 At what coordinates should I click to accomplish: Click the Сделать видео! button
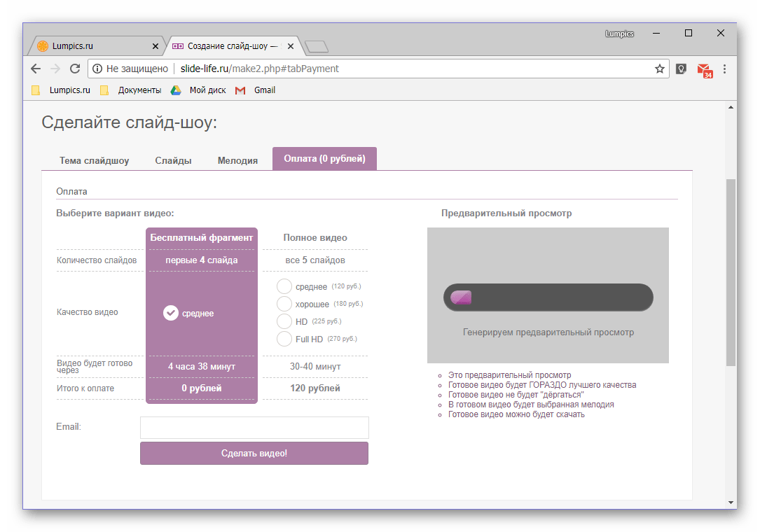[254, 453]
